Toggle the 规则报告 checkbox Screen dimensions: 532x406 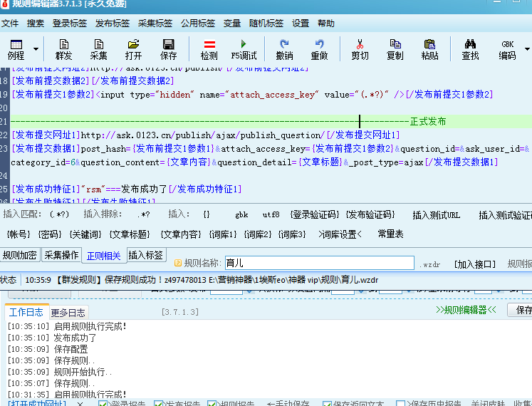[x=212, y=403]
